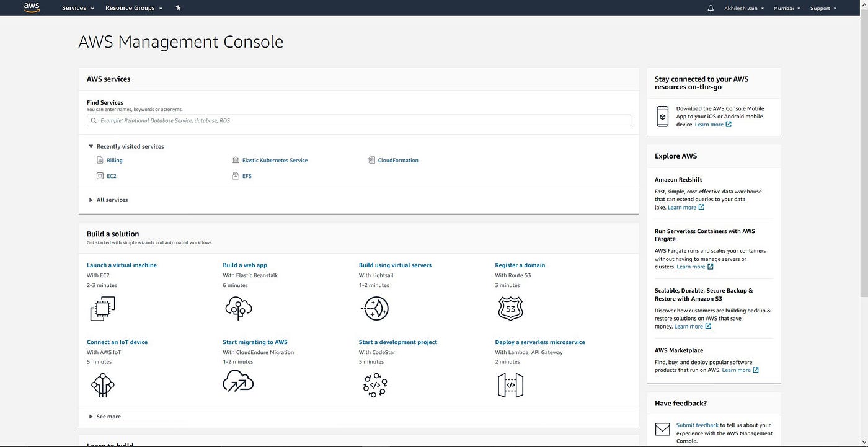Open the Mumbai region selector

pos(787,8)
